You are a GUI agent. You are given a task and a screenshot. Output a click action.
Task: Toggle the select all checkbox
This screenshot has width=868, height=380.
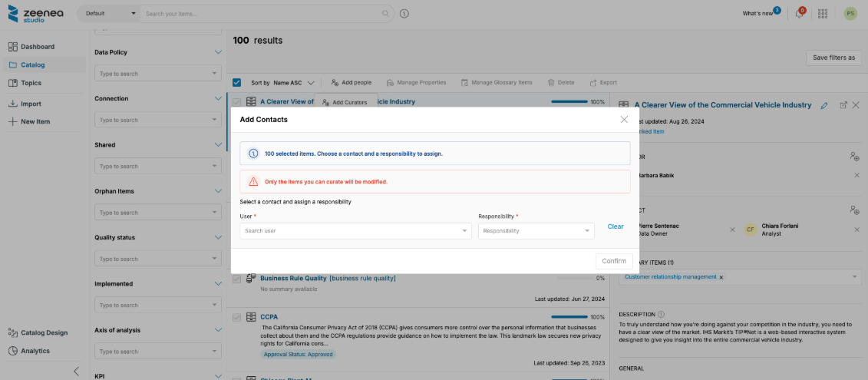pos(236,82)
